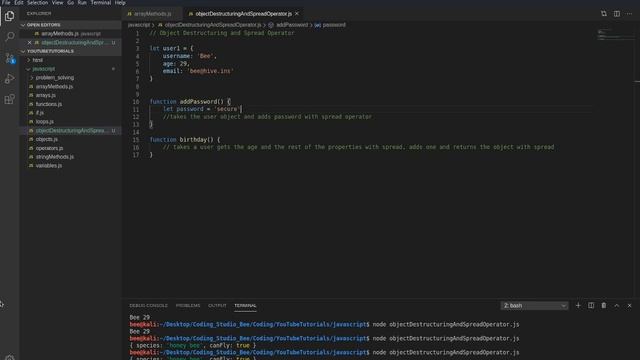Open the Go menu

[71, 2]
